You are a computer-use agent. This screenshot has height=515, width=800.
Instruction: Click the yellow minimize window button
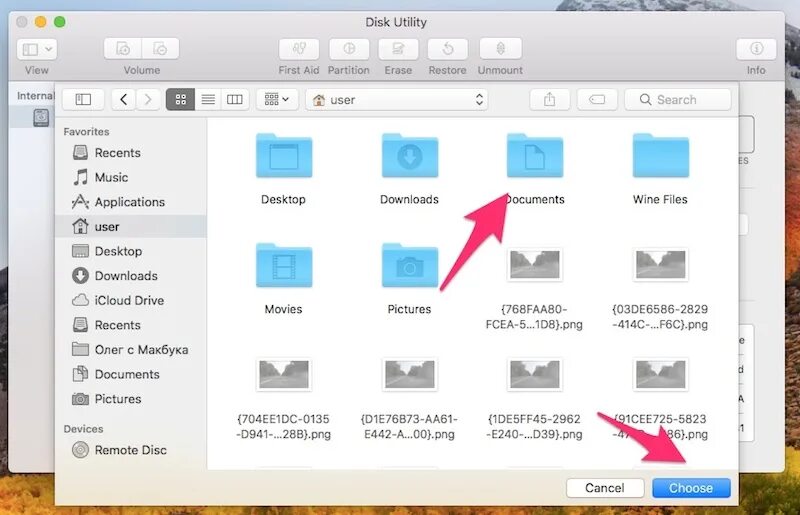(x=40, y=22)
